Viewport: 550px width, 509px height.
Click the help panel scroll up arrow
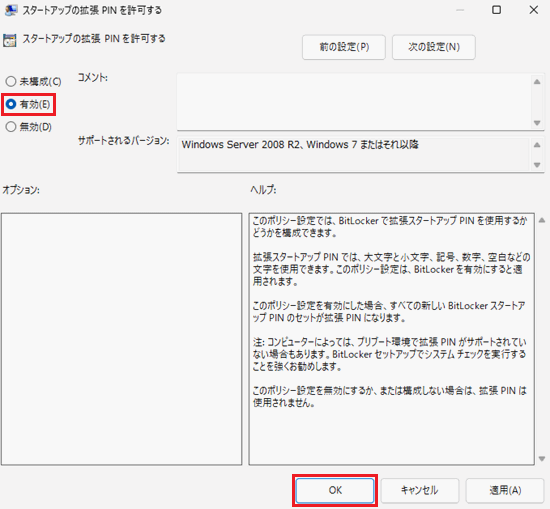(x=542, y=220)
